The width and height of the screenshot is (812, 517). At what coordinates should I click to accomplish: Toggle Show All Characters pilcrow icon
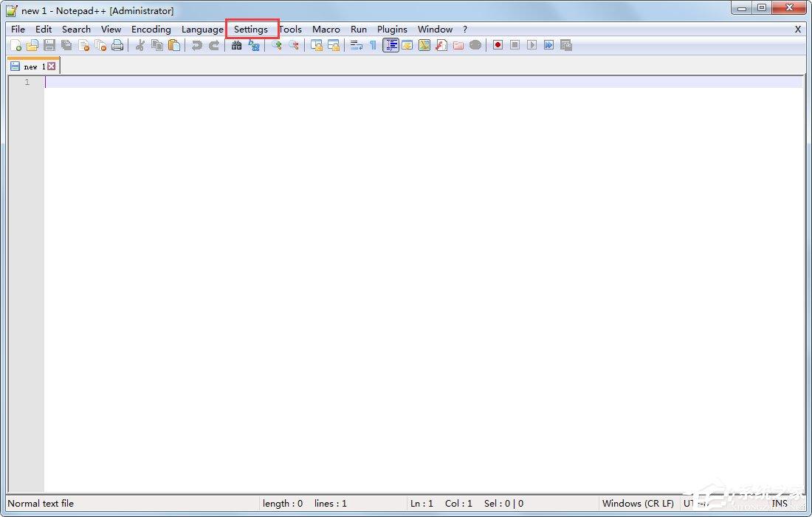coord(373,46)
